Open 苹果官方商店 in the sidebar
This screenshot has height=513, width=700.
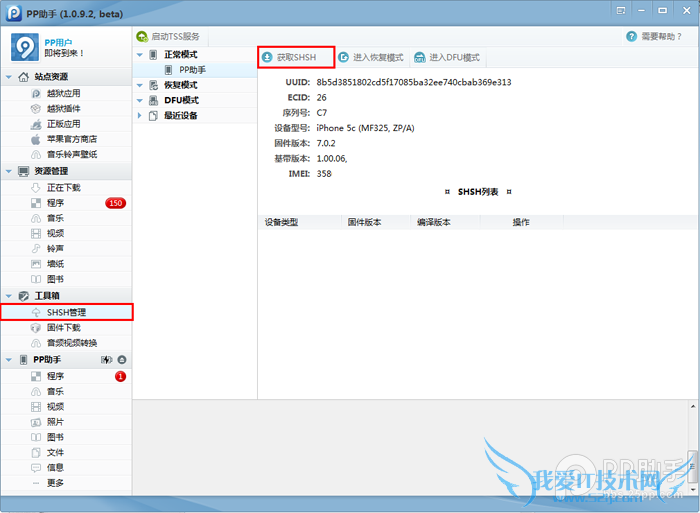tap(66, 139)
